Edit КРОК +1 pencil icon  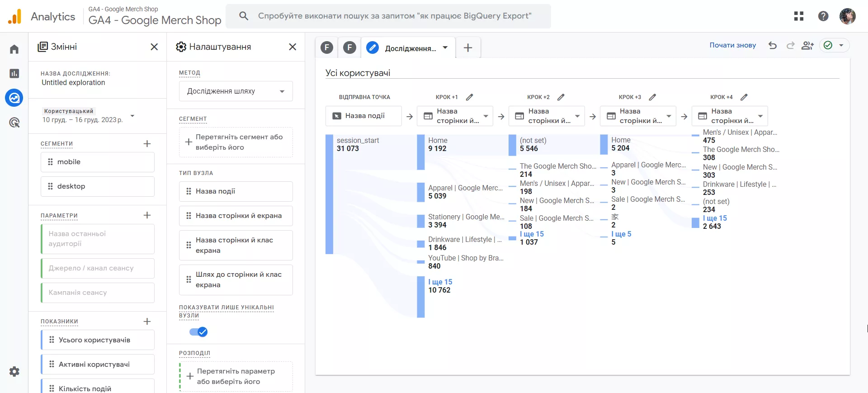click(470, 97)
